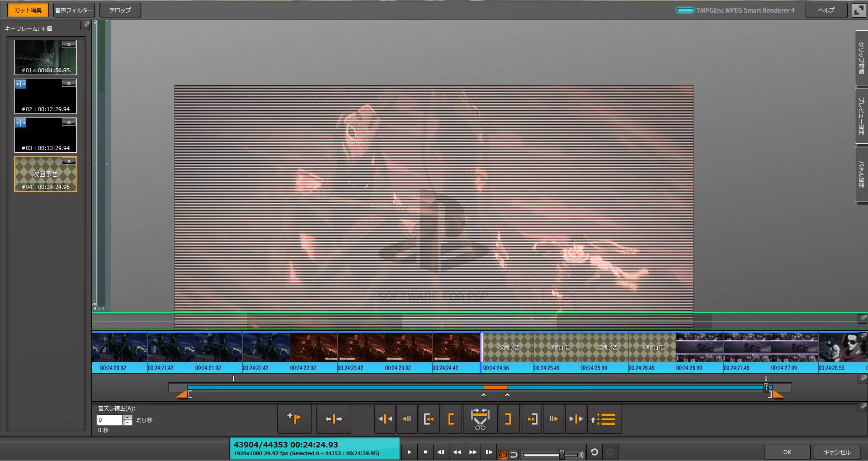Switch to the 音声フィルター tab
The width and height of the screenshot is (868, 461).
pyautogui.click(x=74, y=10)
